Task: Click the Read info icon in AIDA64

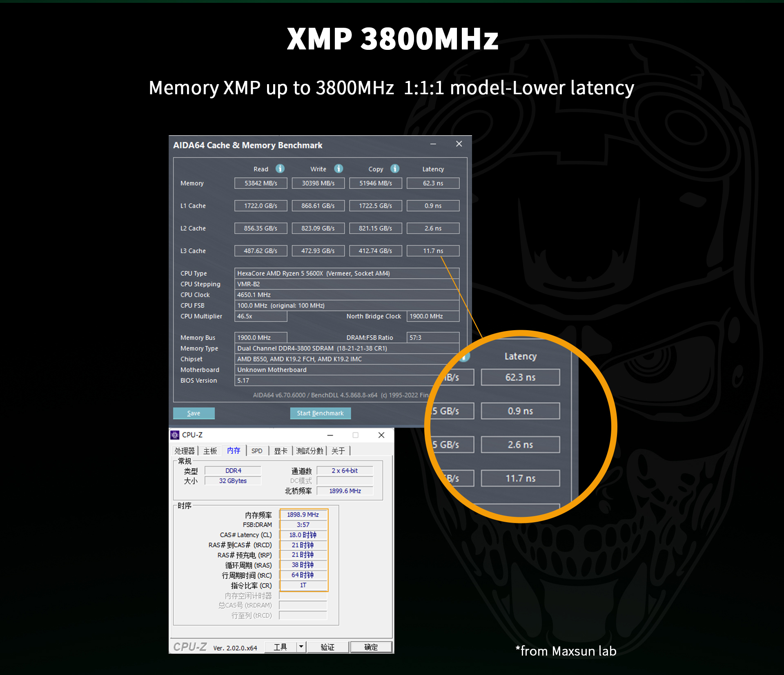Action: [x=280, y=168]
